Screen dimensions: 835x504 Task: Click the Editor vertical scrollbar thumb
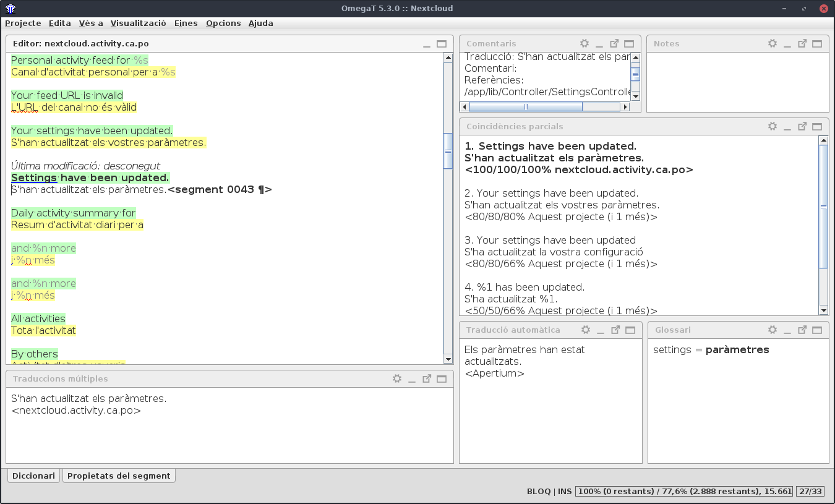(x=448, y=150)
